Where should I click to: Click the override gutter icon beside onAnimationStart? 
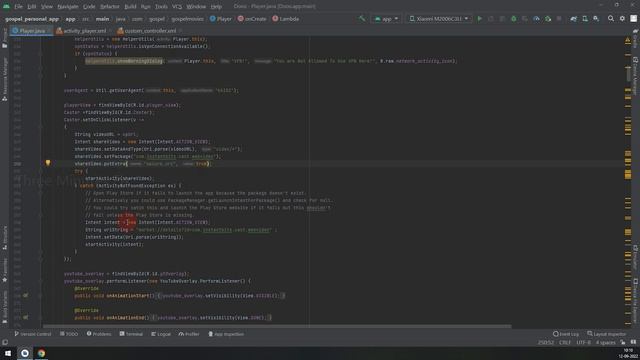[25, 295]
